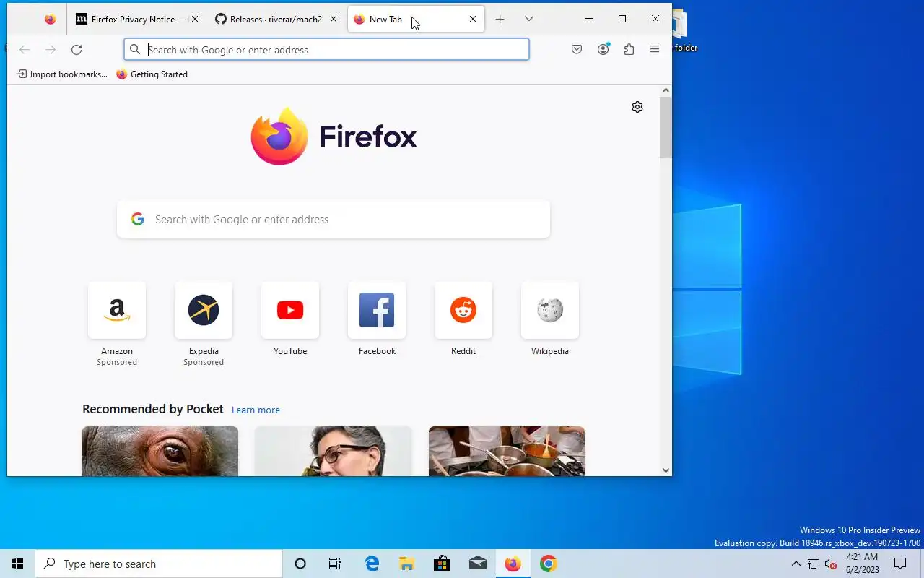The image size is (924, 578).
Task: Click the pinned Firefox tab
Action: point(50,20)
